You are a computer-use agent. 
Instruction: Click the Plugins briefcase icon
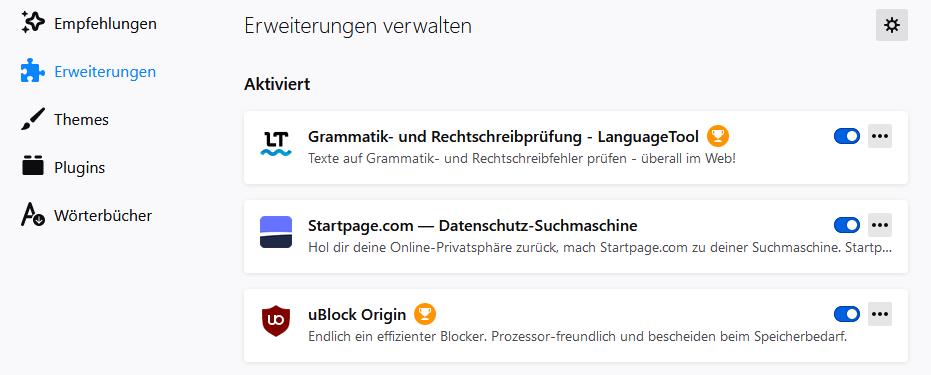[33, 166]
